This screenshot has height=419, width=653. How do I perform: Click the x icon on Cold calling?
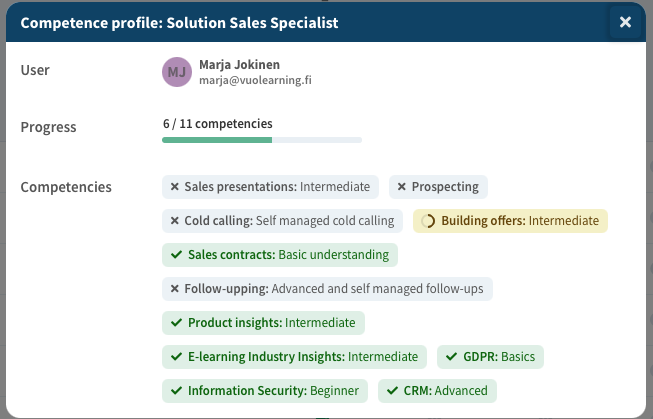[174, 221]
